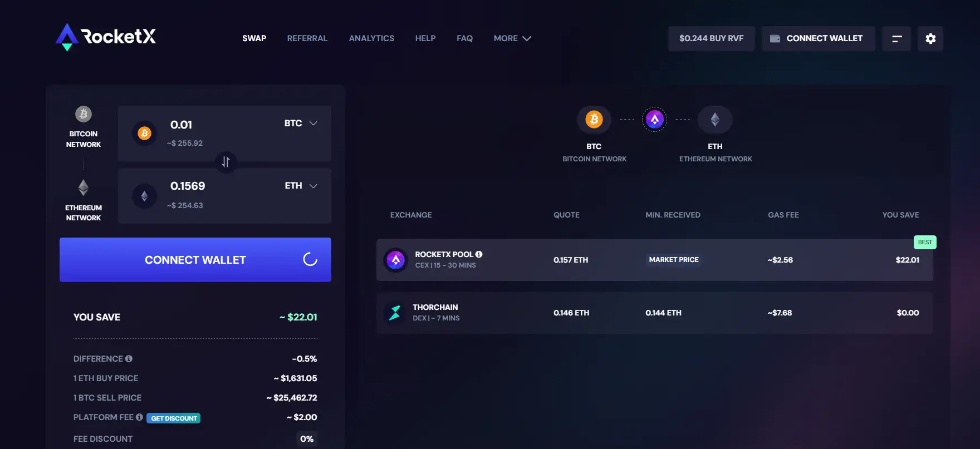Open the Referral page
Viewport: 980px width, 449px height.
point(307,38)
